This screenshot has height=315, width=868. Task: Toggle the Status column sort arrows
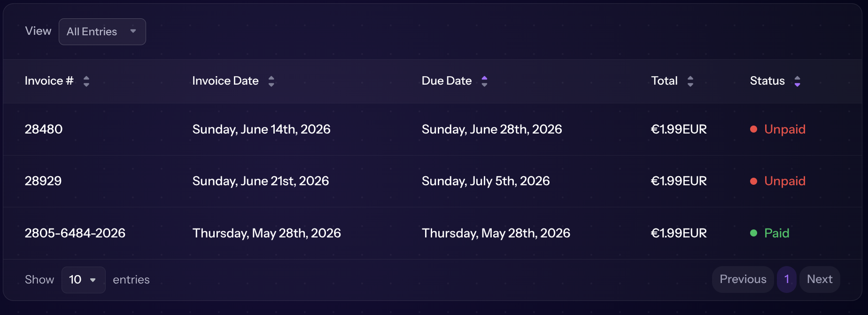tap(797, 81)
